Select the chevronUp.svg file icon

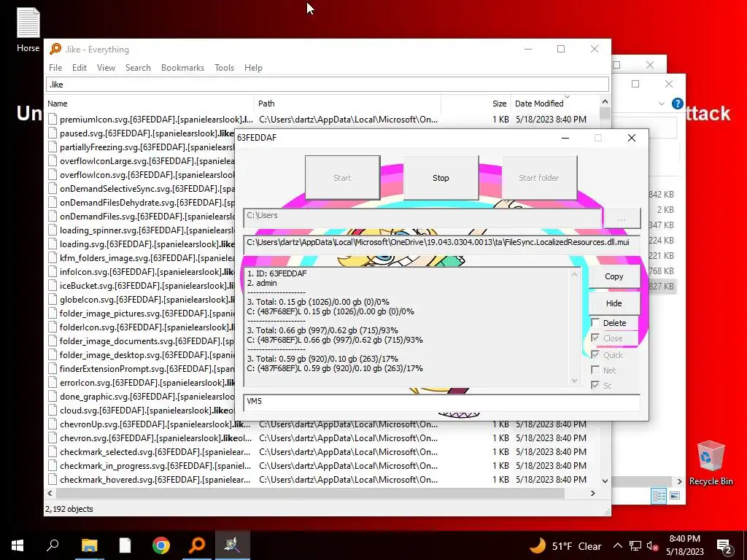click(x=53, y=424)
